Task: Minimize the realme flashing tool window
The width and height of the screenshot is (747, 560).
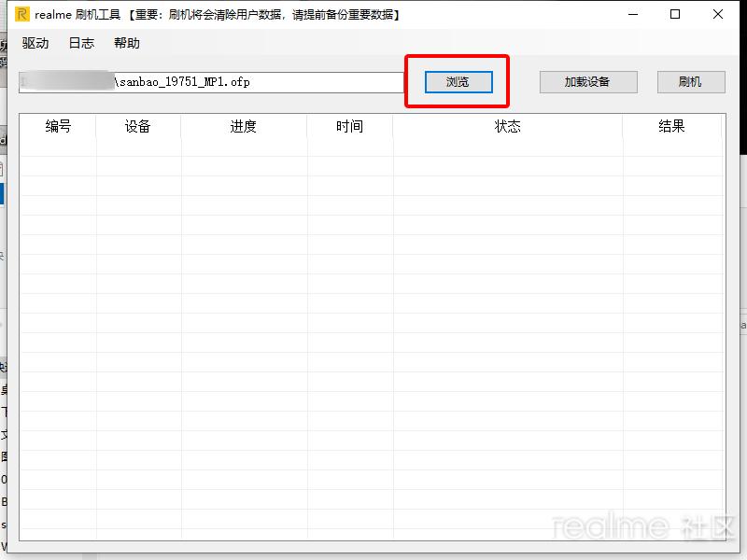Action: click(633, 14)
